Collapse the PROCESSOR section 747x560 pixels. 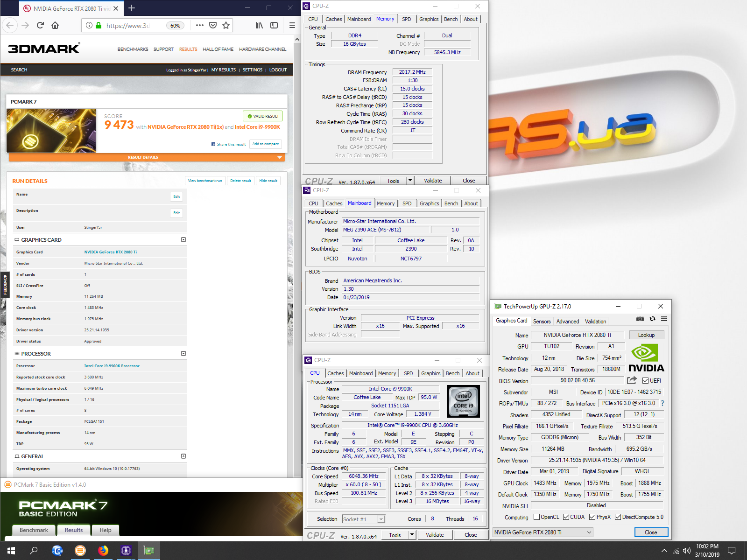(x=183, y=354)
